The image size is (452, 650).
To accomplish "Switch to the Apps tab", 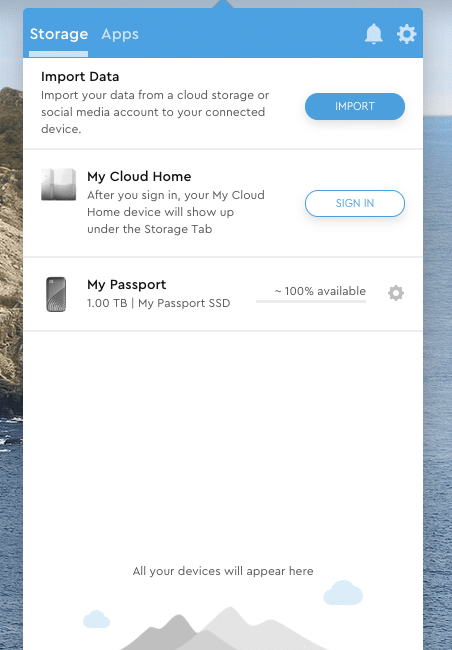I will click(x=120, y=34).
